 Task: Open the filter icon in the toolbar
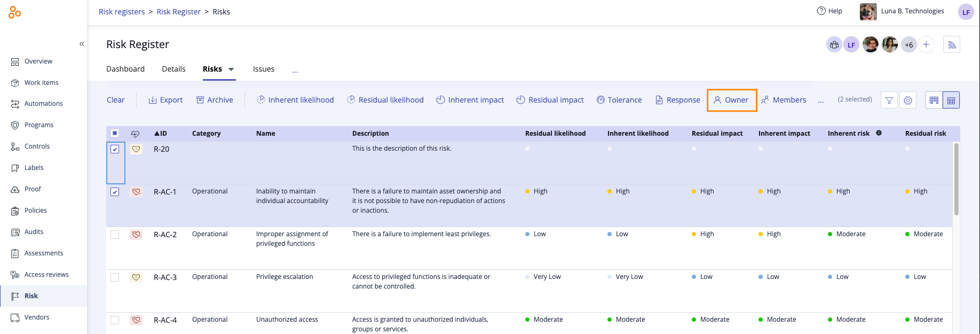[889, 100]
